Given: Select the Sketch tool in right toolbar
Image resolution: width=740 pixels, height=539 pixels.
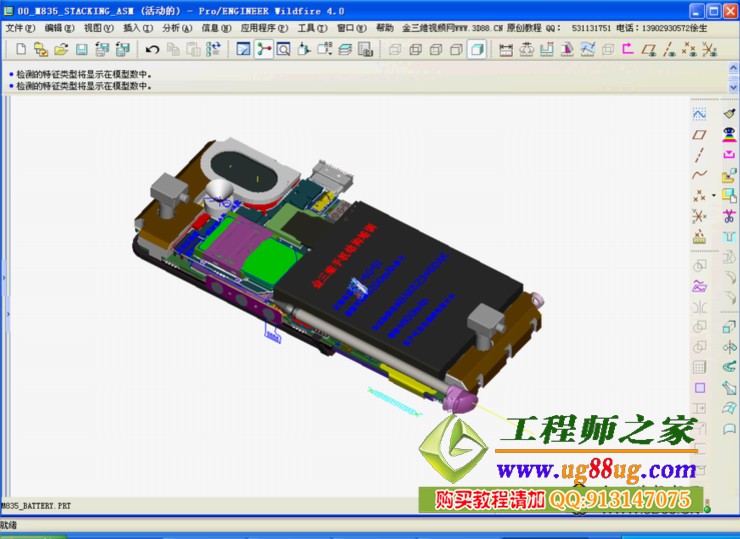Looking at the screenshot, I should (x=699, y=114).
